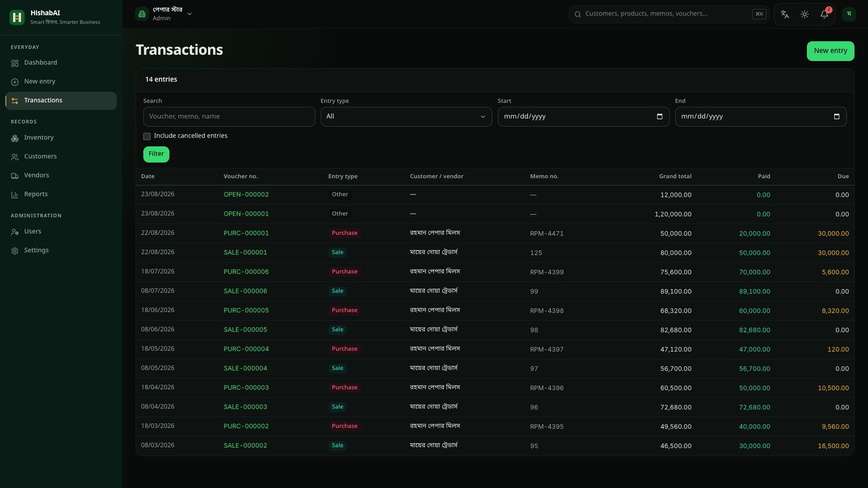This screenshot has width=868, height=488.
Task: Click the HishabAI logo icon
Action: point(17,17)
